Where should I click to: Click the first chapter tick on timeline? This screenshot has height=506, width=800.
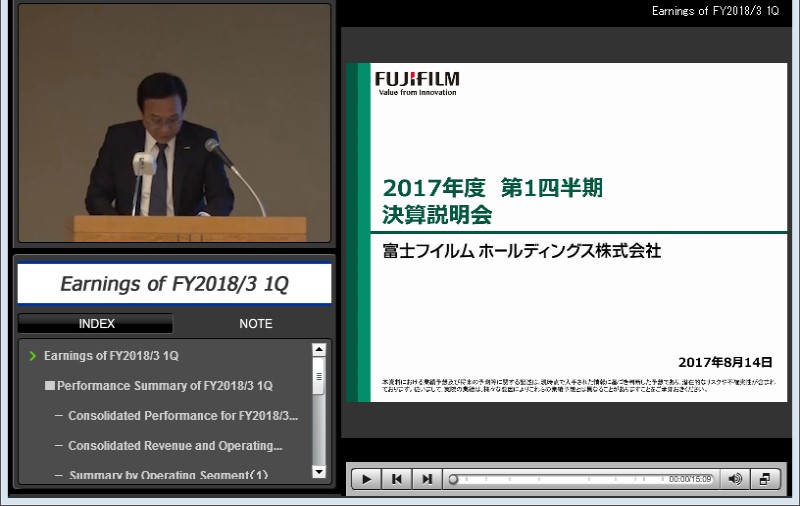(x=466, y=479)
